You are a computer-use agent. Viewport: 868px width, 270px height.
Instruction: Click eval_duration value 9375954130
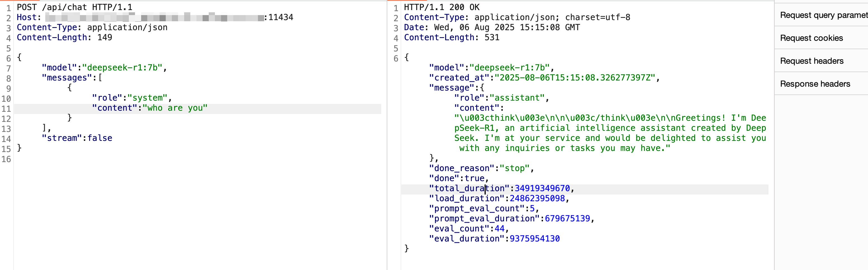(535, 239)
